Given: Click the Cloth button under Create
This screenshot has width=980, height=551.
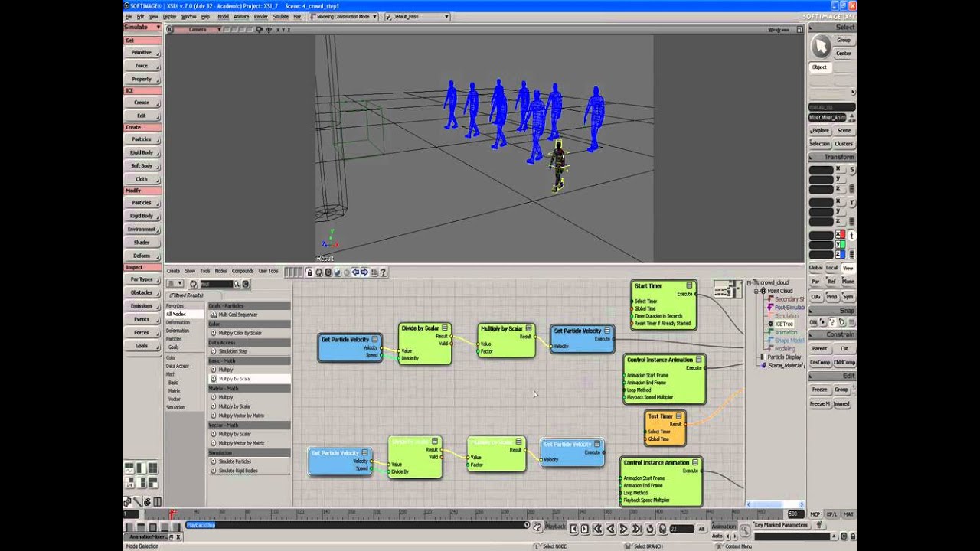Looking at the screenshot, I should tap(142, 179).
